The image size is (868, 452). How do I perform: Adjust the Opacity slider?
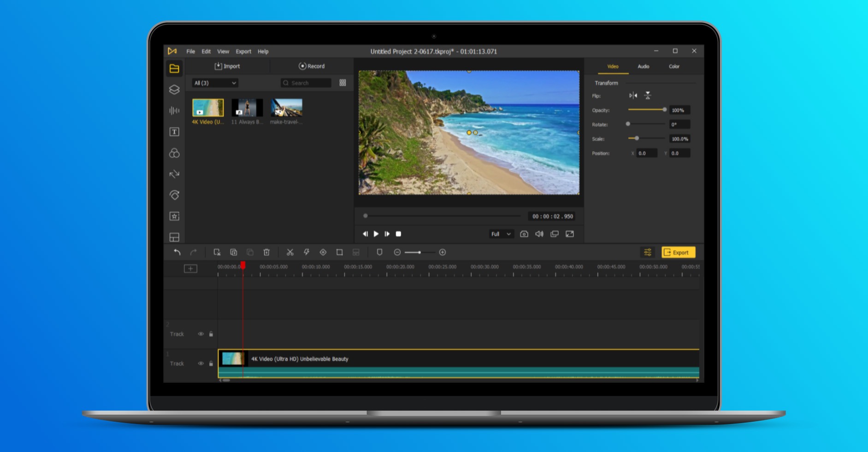(664, 110)
